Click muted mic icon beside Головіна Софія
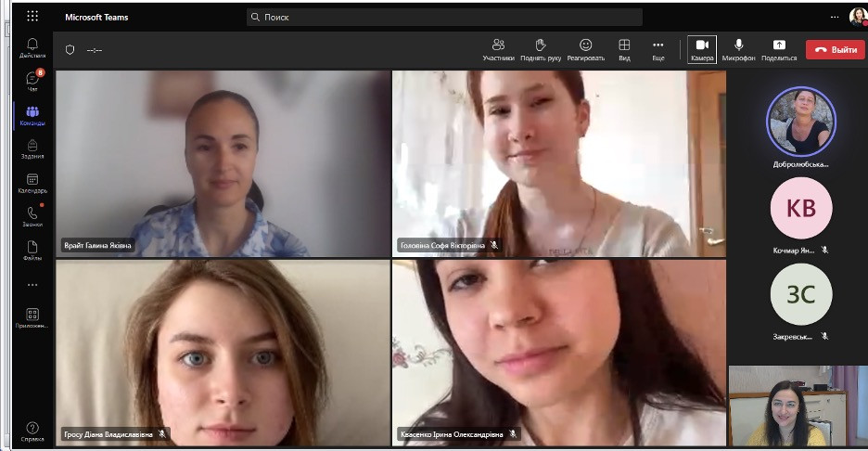This screenshot has height=451, width=868. (493, 245)
